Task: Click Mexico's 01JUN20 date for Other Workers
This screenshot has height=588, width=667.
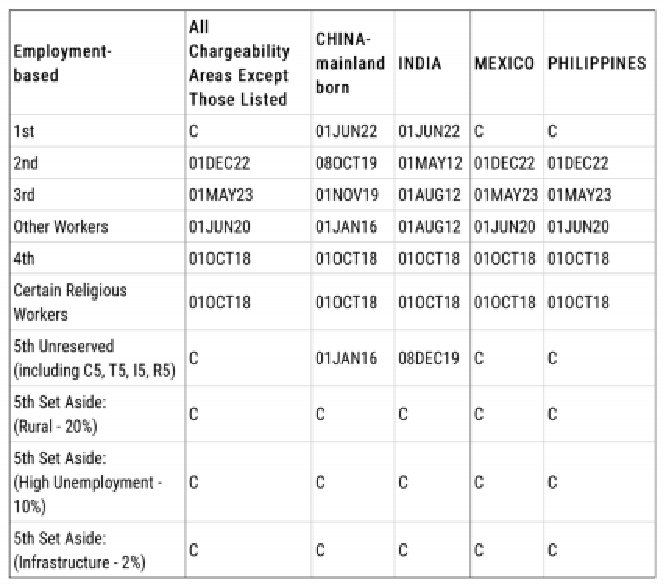Action: click(x=504, y=227)
